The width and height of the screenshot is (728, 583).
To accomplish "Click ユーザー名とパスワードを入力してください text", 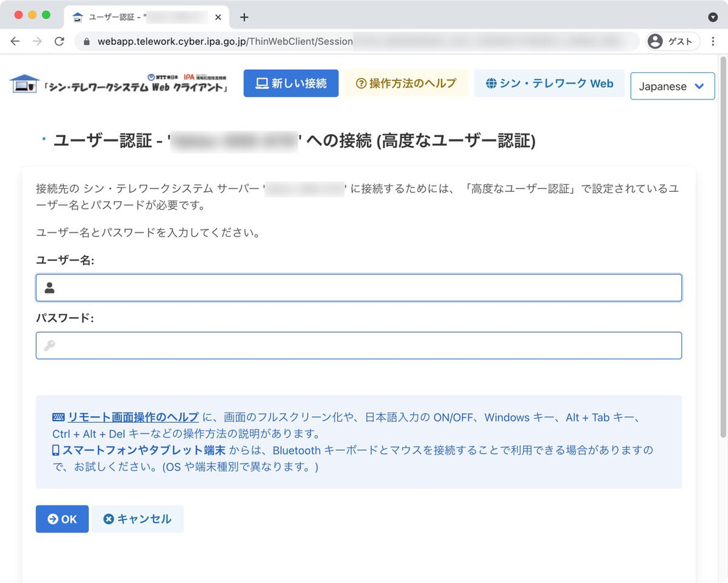I will 148,233.
